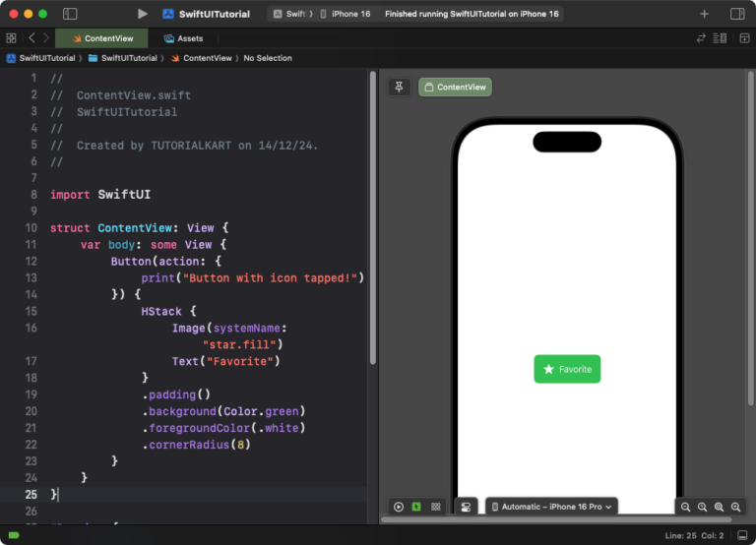This screenshot has width=756, height=545.
Task: Click the Text("Favorite") line
Action: 226,361
